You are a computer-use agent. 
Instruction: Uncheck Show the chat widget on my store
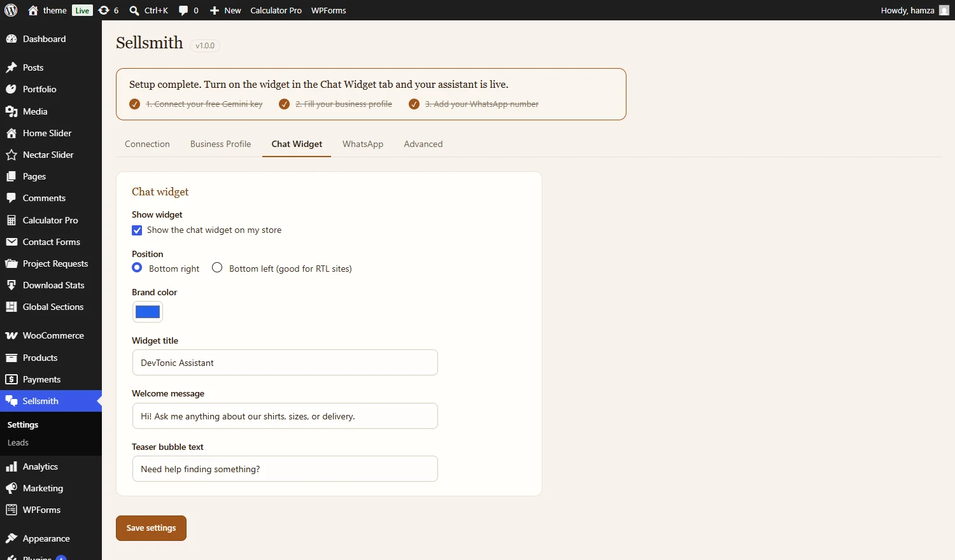point(137,230)
